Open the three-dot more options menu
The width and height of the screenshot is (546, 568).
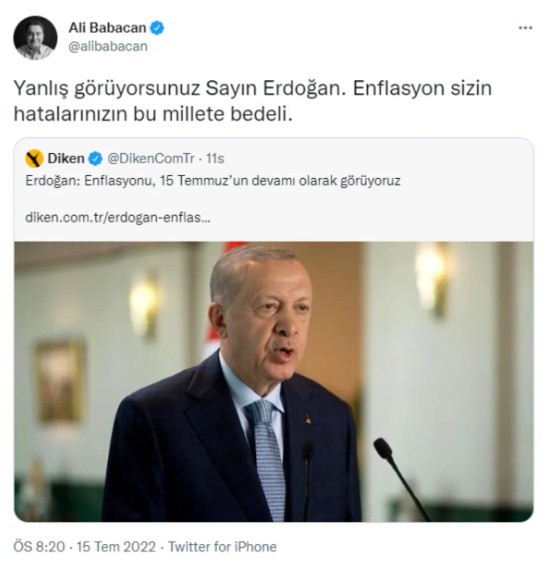pos(525,28)
